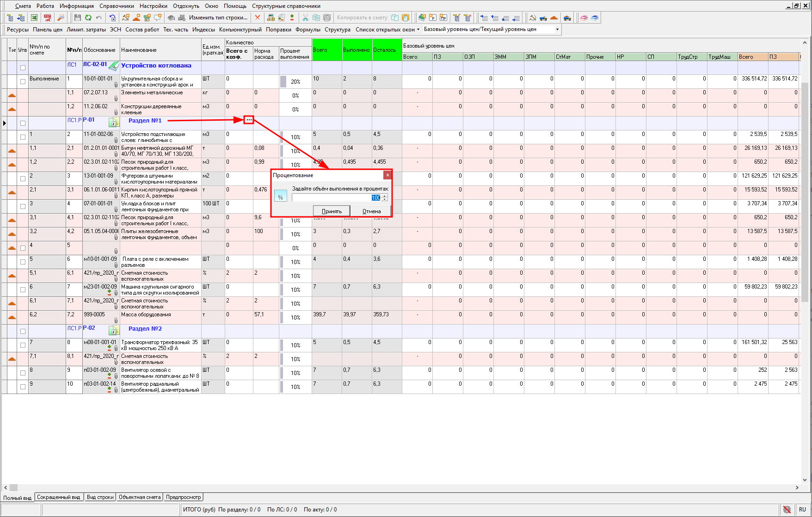Click the floppy disk save icon

click(x=77, y=18)
